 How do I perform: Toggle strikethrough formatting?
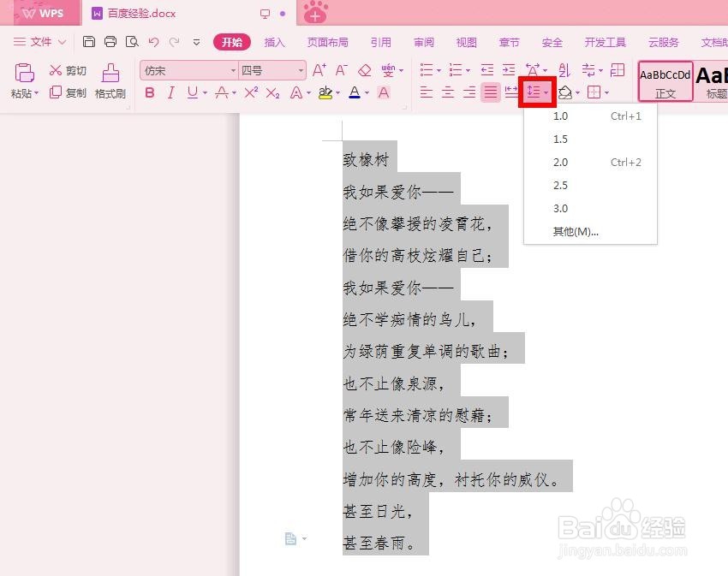click(x=221, y=92)
